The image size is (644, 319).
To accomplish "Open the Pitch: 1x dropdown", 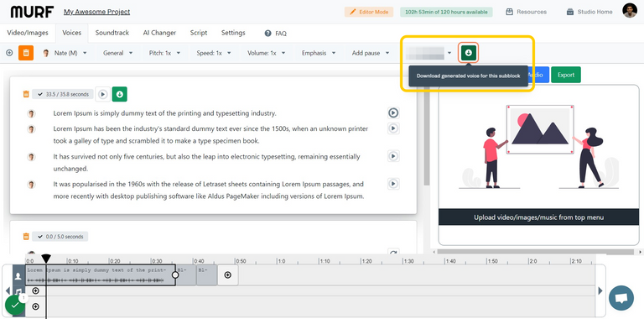I will [164, 53].
